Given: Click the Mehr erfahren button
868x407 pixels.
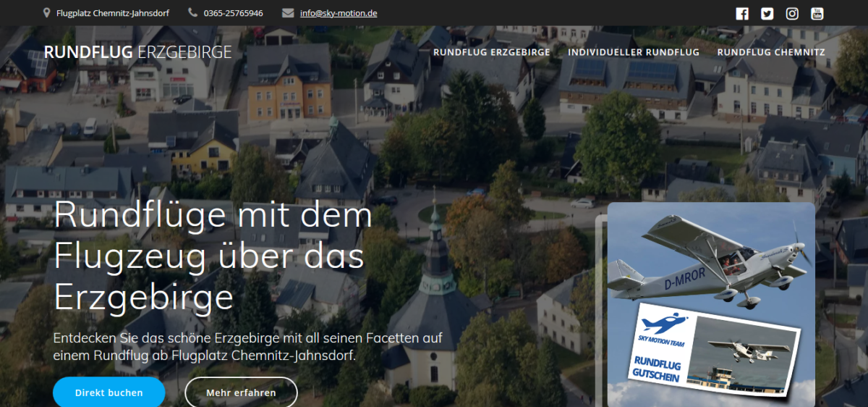Looking at the screenshot, I should 241,393.
